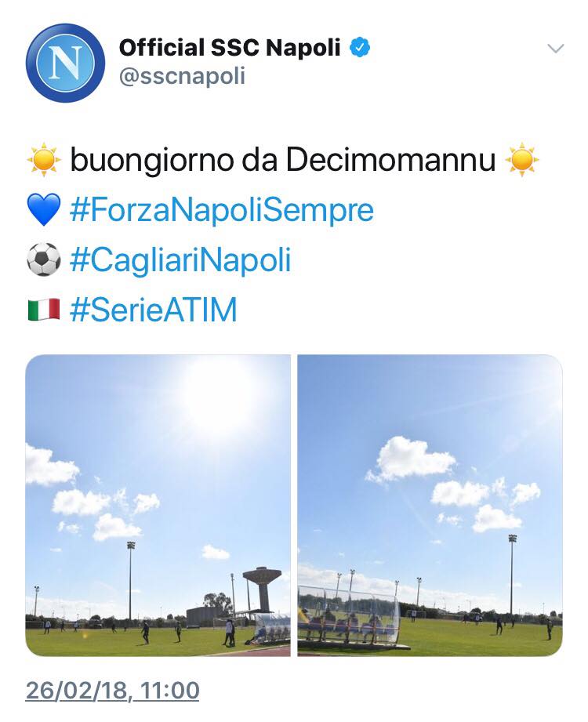Image resolution: width=588 pixels, height=722 pixels.
Task: Click the Italian flag emoji
Action: pyautogui.click(x=44, y=310)
